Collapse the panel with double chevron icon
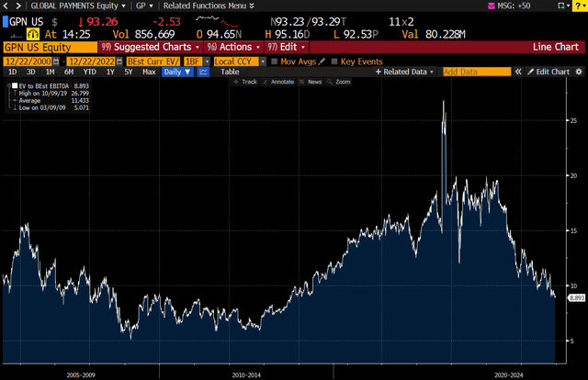Image resolution: width=588 pixels, height=380 pixels. point(518,72)
